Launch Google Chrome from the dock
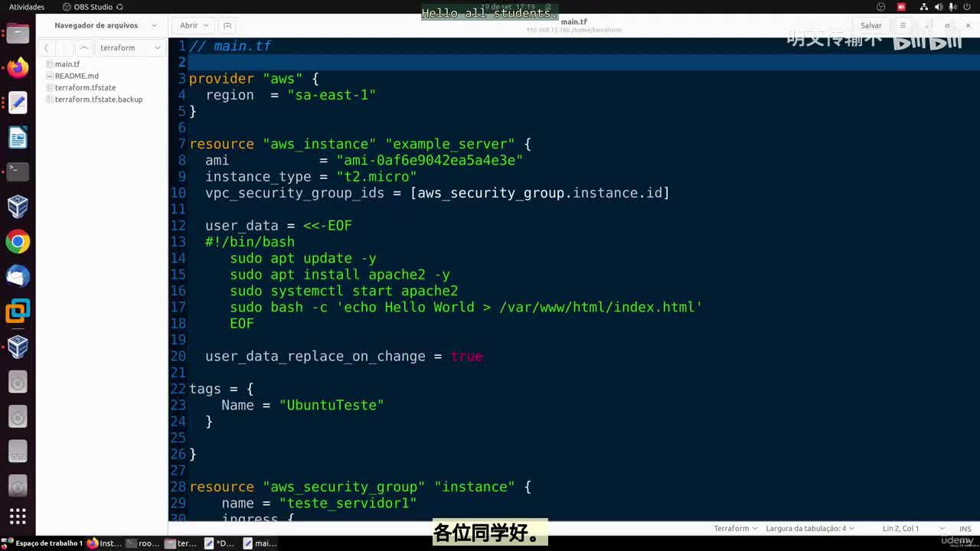This screenshot has height=551, width=980. [x=18, y=242]
